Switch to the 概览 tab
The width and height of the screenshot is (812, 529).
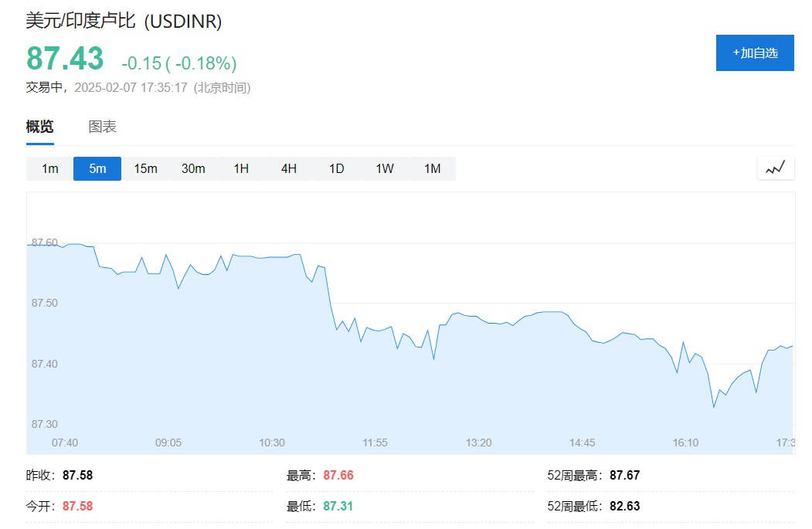(x=40, y=127)
